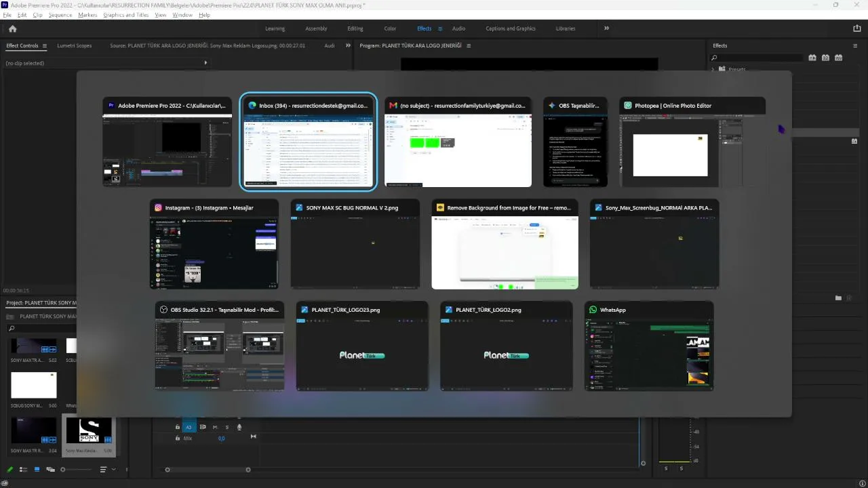Open the Learning workspace
This screenshot has height=488, width=868.
pos(275,28)
